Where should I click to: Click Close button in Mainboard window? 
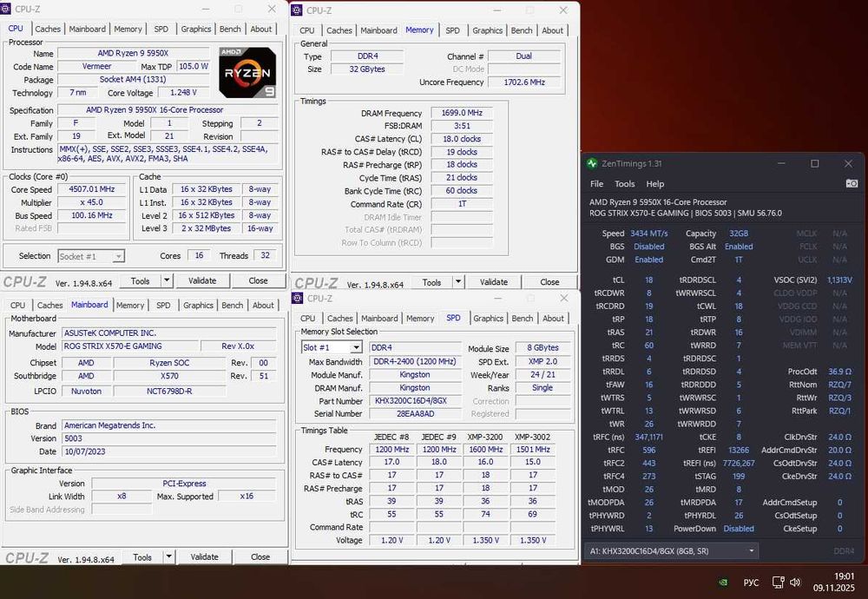point(260,557)
